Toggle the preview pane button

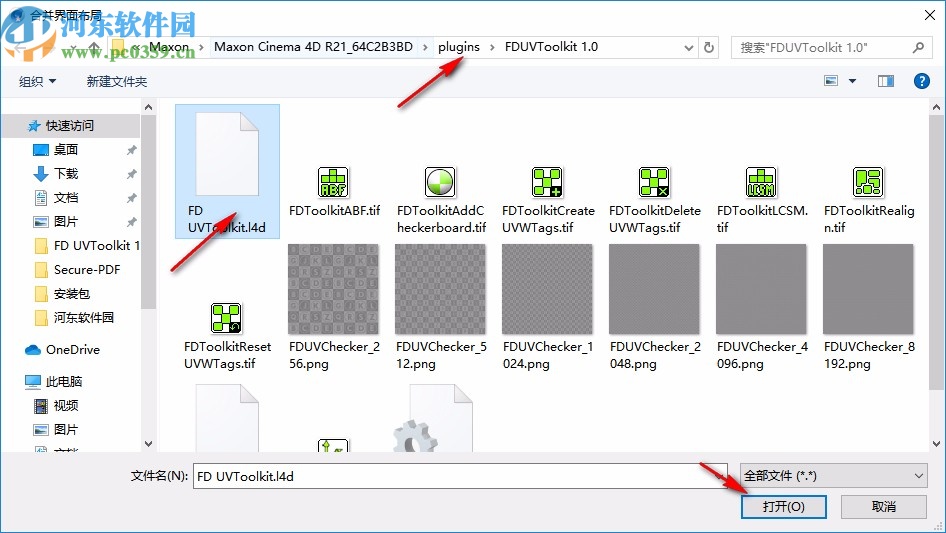886,81
